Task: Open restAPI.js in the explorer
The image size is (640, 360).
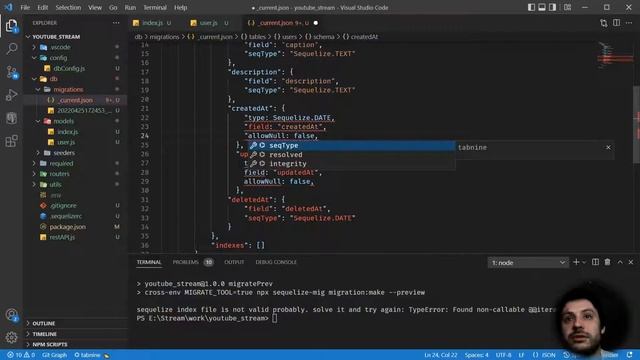Action: [x=62, y=237]
